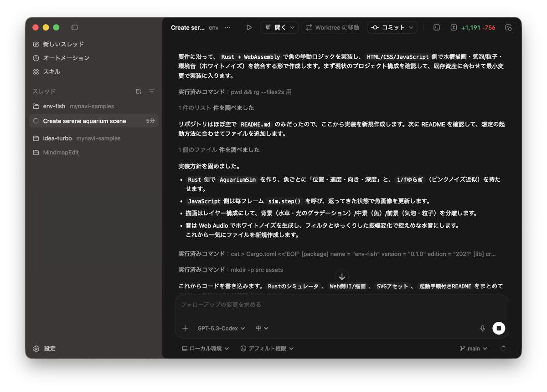Open the thread options ellipsis menu
547x392 pixels.
tap(227, 27)
